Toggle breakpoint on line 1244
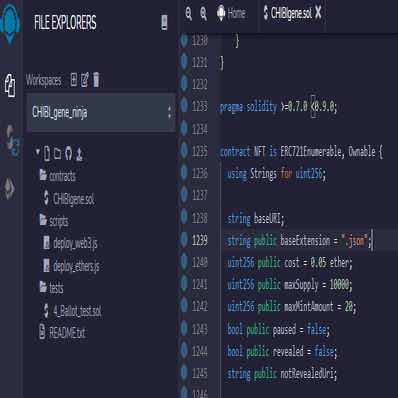The height and width of the screenshot is (398, 398). click(x=184, y=351)
